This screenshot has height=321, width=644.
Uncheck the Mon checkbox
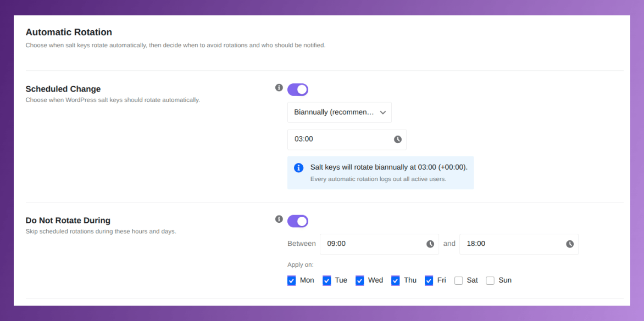pos(292,281)
